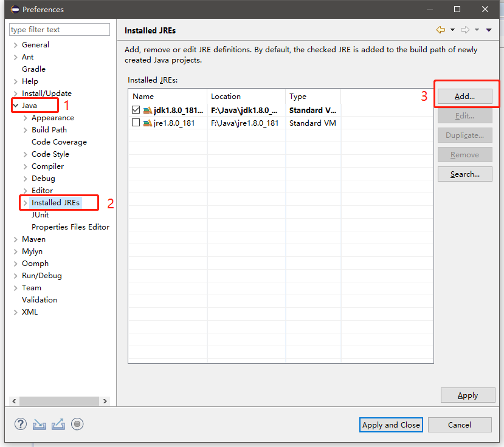Sort by the Type column header
504x447 pixels.
pos(313,97)
